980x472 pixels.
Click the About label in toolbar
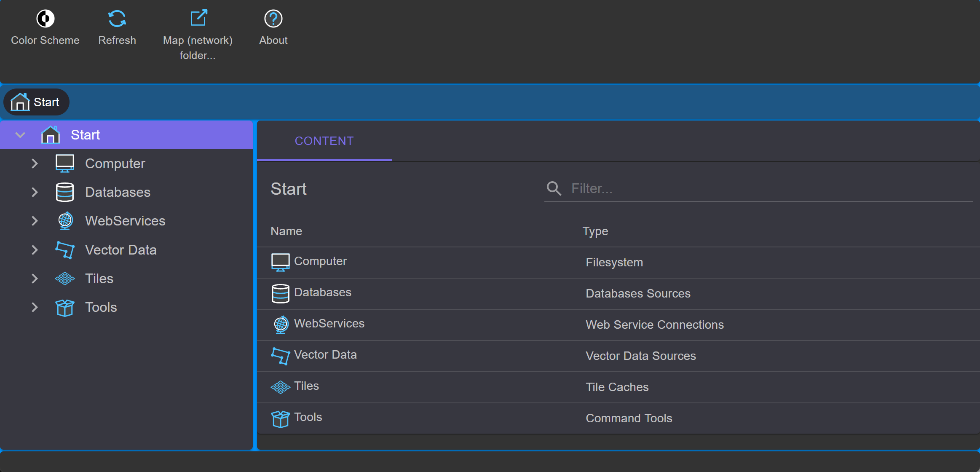[273, 40]
